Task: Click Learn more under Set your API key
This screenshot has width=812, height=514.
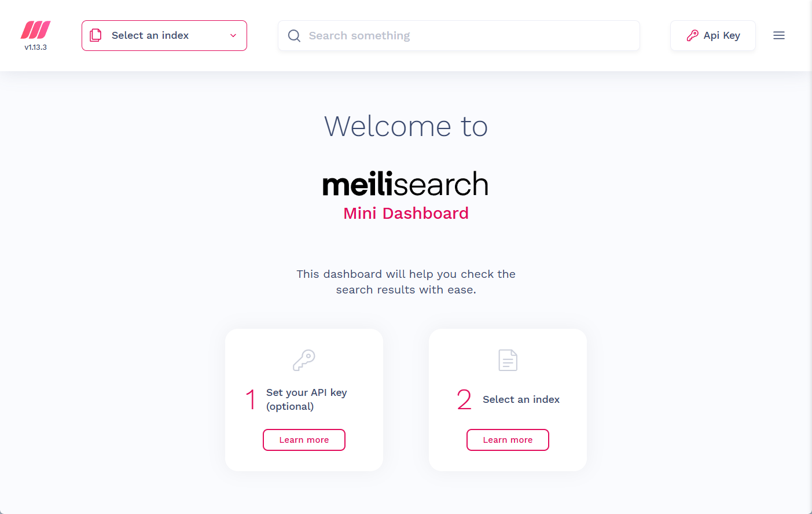Action: pos(304,440)
